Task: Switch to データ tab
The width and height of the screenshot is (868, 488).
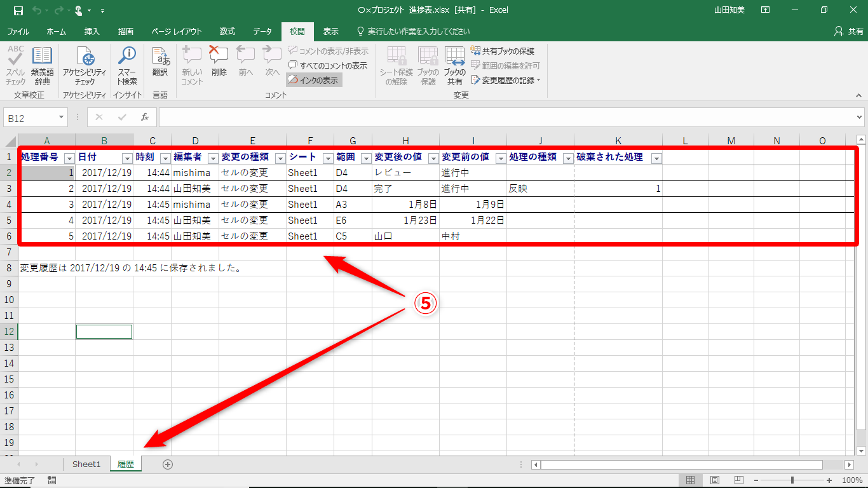Action: [x=262, y=31]
